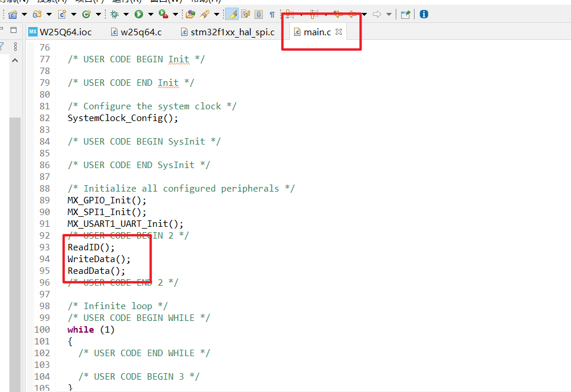Image resolution: width=571 pixels, height=392 pixels.
Task: Click 'USER CODE END WHILE' comment
Action: pos(144,353)
